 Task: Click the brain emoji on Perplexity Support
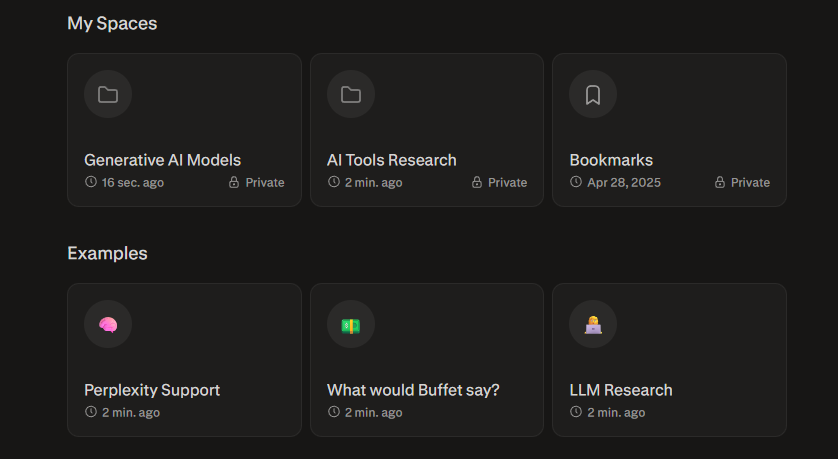point(108,325)
